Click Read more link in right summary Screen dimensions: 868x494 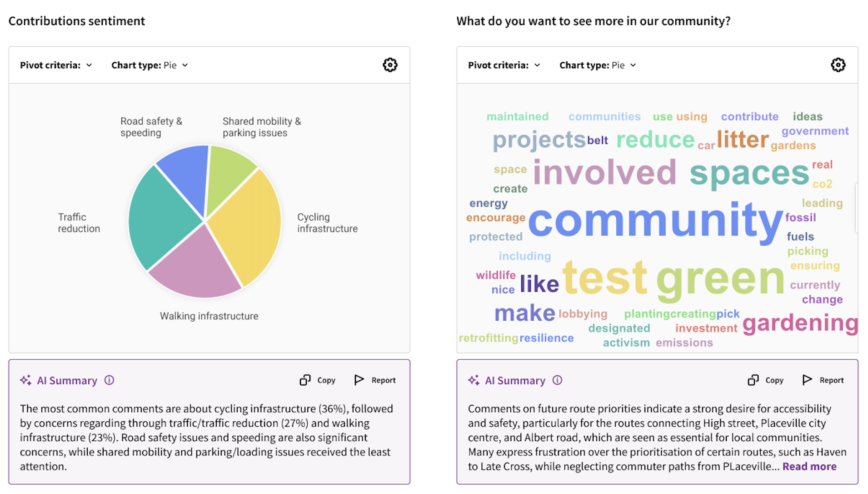tap(809, 466)
